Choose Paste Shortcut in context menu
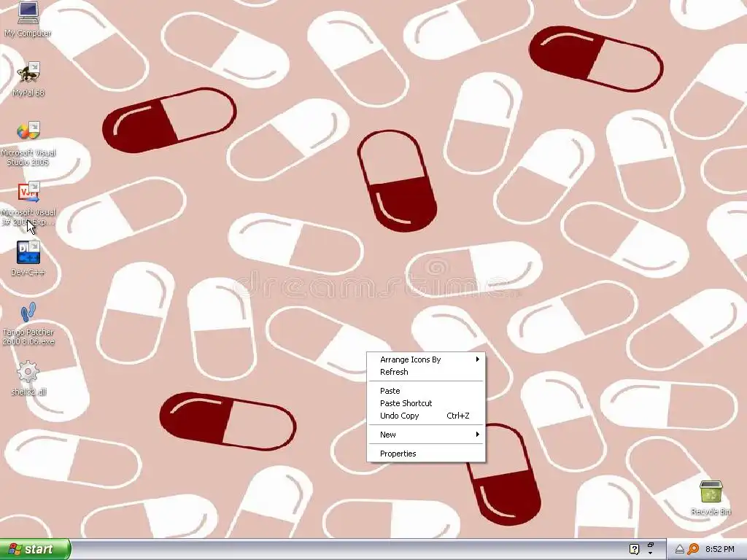 426,403
